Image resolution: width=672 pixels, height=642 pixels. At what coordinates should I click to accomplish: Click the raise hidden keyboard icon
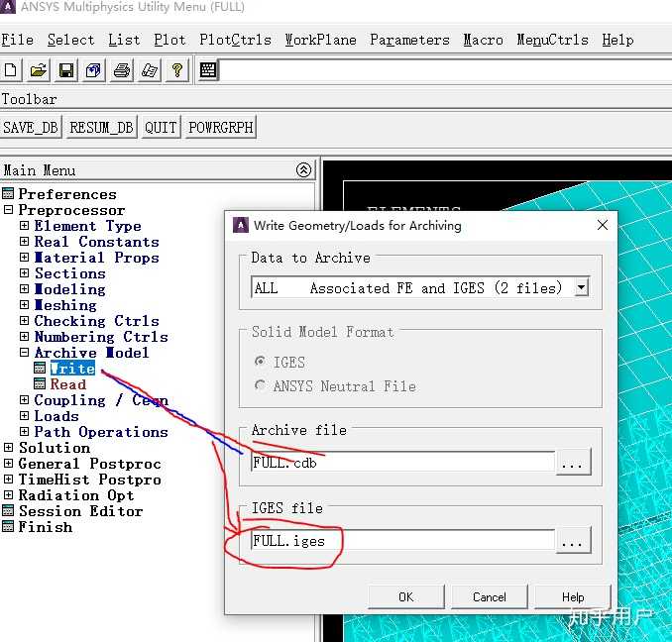coord(208,69)
